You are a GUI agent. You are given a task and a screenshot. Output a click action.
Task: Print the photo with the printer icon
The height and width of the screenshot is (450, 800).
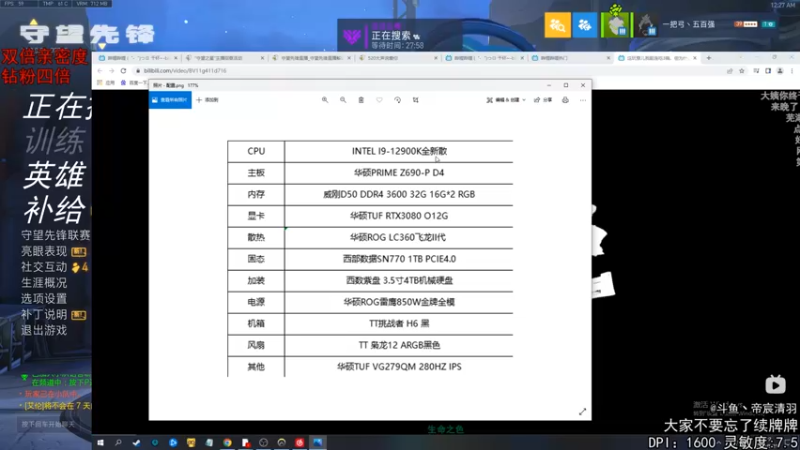coord(565,100)
